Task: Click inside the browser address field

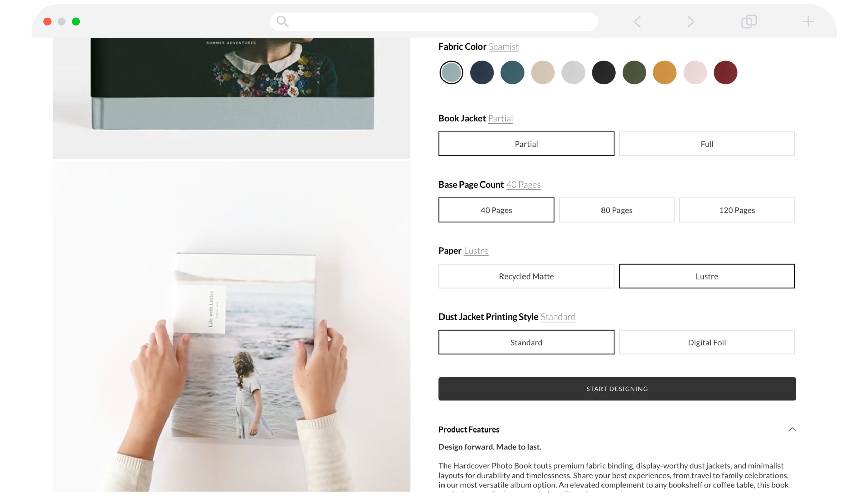Action: click(434, 22)
